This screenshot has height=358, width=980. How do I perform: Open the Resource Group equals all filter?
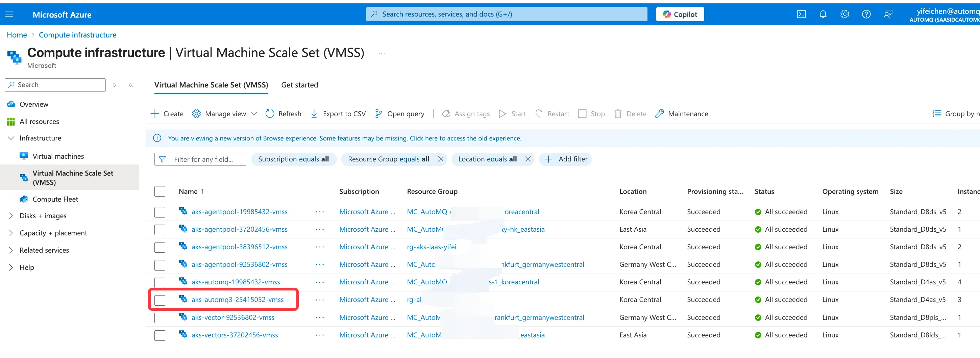(389, 159)
